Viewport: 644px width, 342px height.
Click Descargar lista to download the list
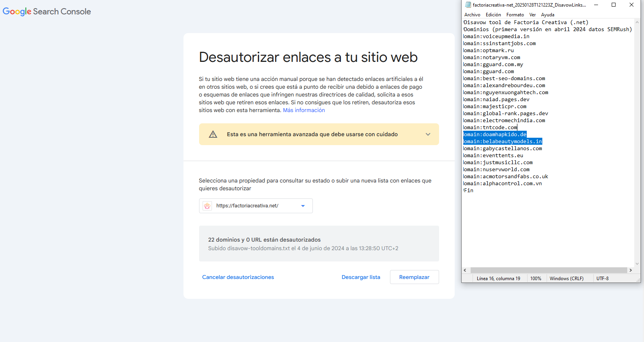point(361,277)
